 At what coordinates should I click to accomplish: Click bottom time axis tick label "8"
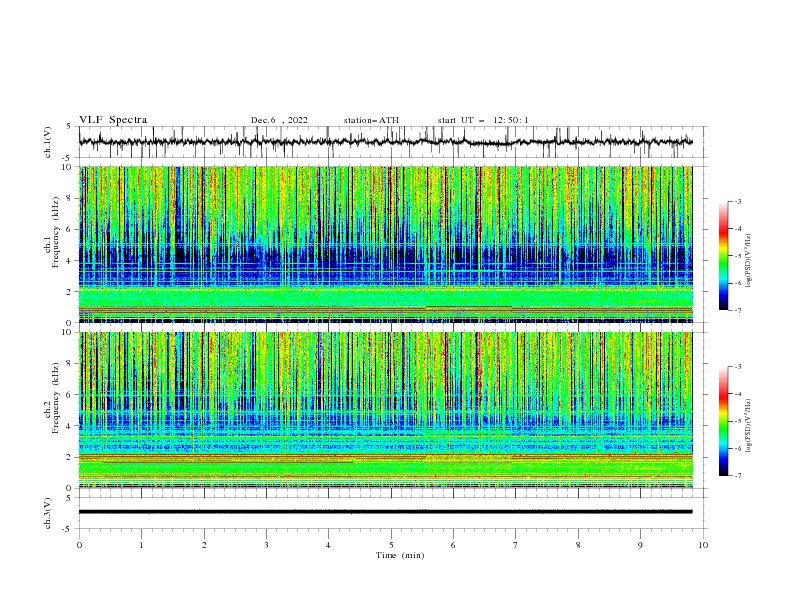578,545
